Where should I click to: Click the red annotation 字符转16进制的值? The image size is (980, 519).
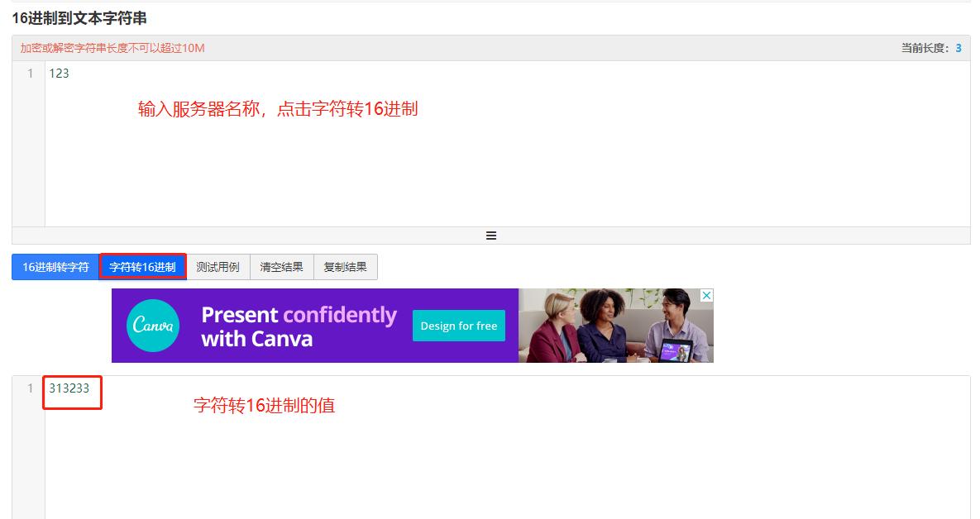(265, 405)
